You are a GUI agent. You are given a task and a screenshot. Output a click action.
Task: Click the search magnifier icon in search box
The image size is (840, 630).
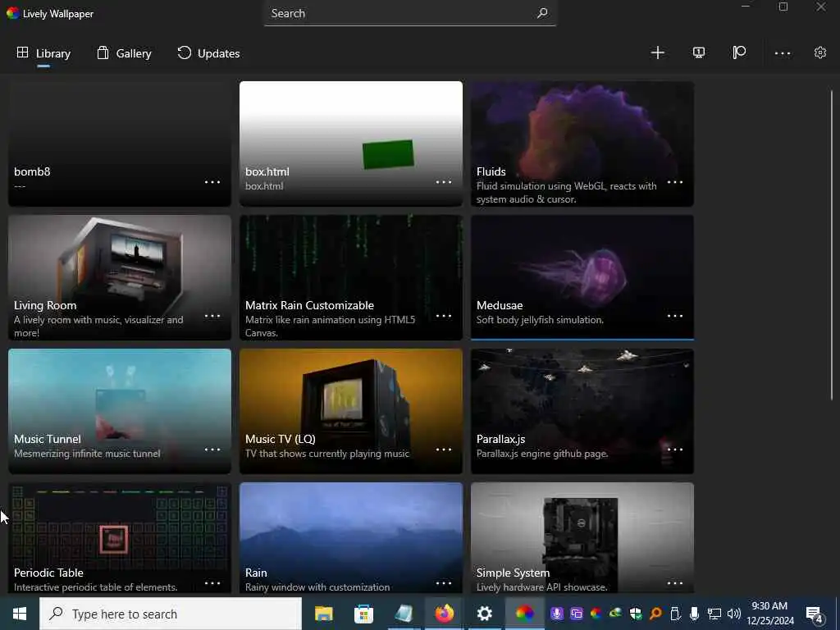[x=542, y=13]
